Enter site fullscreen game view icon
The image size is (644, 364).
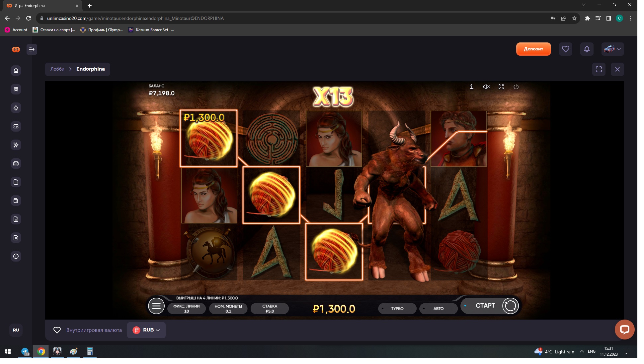click(x=599, y=69)
